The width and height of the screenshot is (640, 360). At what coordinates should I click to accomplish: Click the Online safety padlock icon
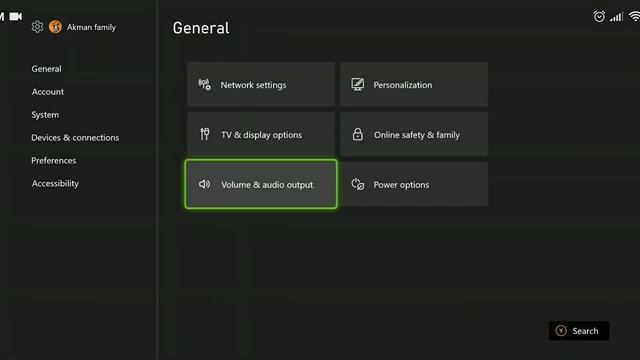click(x=358, y=134)
